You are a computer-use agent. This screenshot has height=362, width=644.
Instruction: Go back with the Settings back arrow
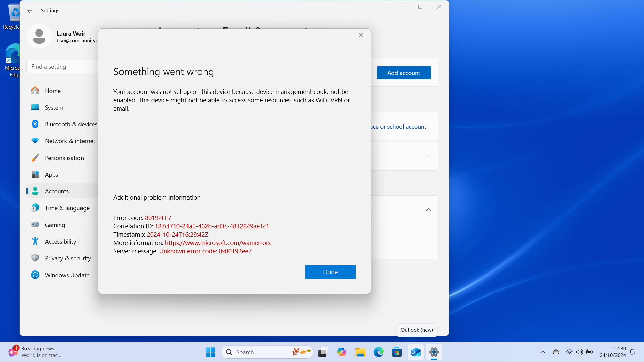(30, 11)
